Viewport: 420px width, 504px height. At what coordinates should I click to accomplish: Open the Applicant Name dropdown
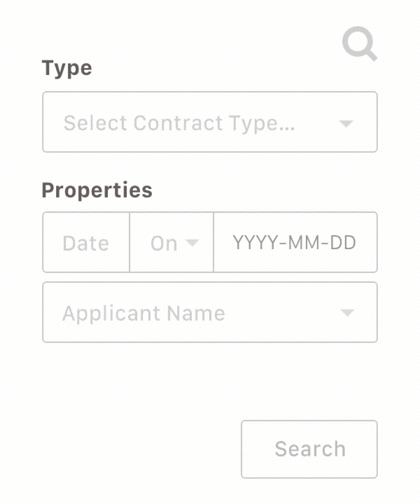click(210, 312)
